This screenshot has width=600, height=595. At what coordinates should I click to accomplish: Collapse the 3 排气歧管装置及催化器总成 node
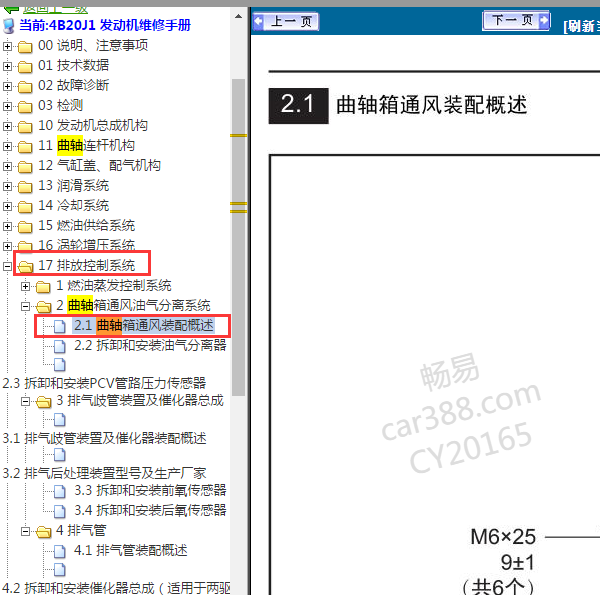pos(25,401)
